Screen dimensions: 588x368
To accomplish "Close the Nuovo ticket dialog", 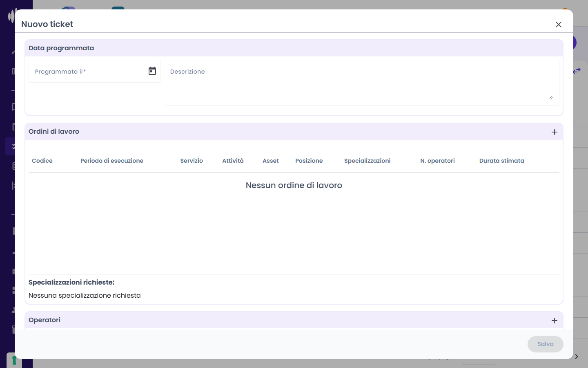I will (x=559, y=25).
